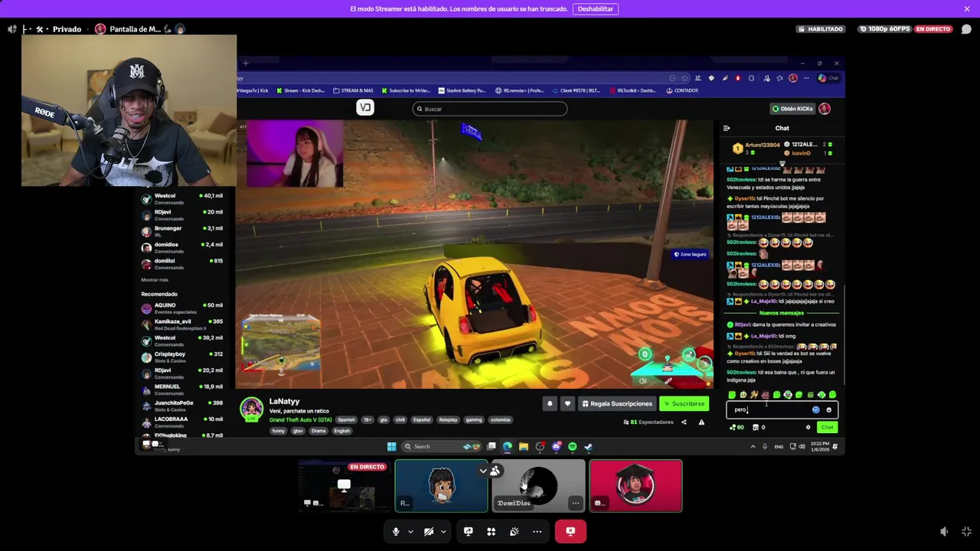
Task: Click Stream - Kick Dash bookmark
Action: click(x=302, y=90)
